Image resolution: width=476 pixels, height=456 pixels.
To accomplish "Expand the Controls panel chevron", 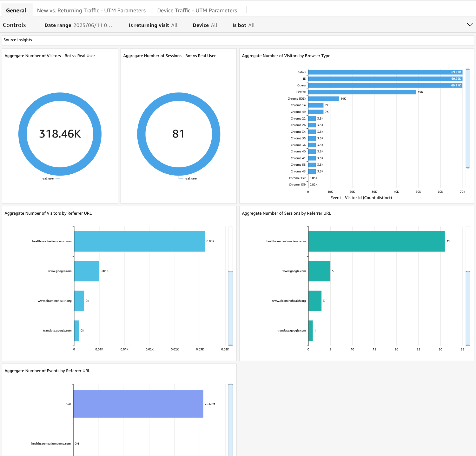I will (470, 25).
